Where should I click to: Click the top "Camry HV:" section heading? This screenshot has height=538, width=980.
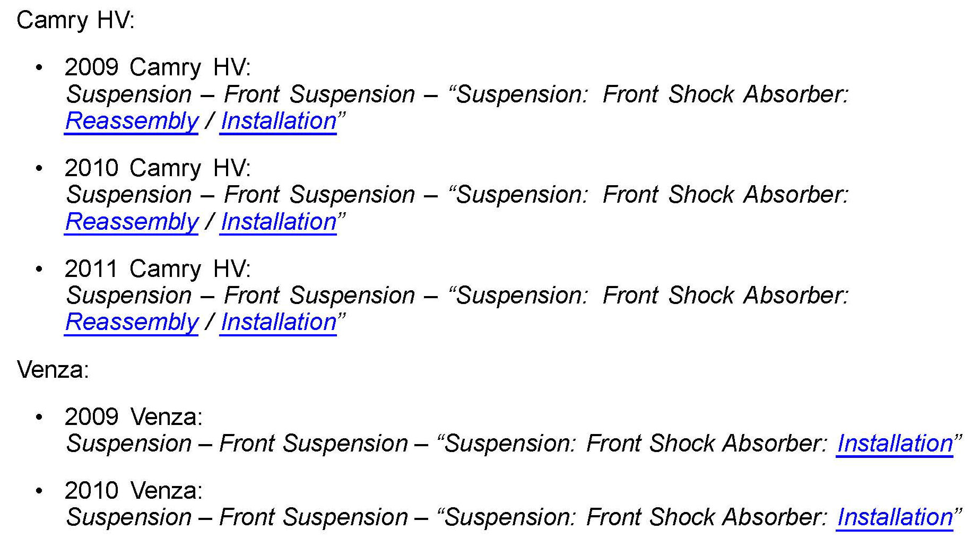[x=75, y=20]
